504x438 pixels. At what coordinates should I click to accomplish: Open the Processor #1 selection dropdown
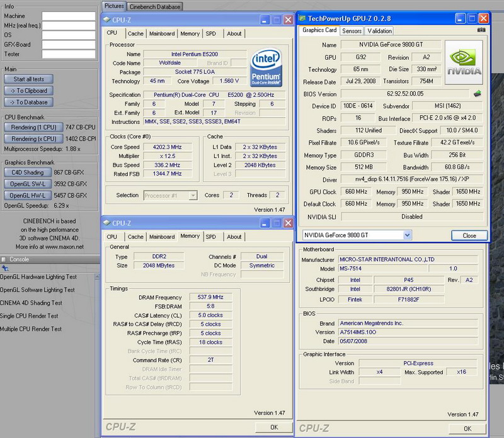coord(193,196)
